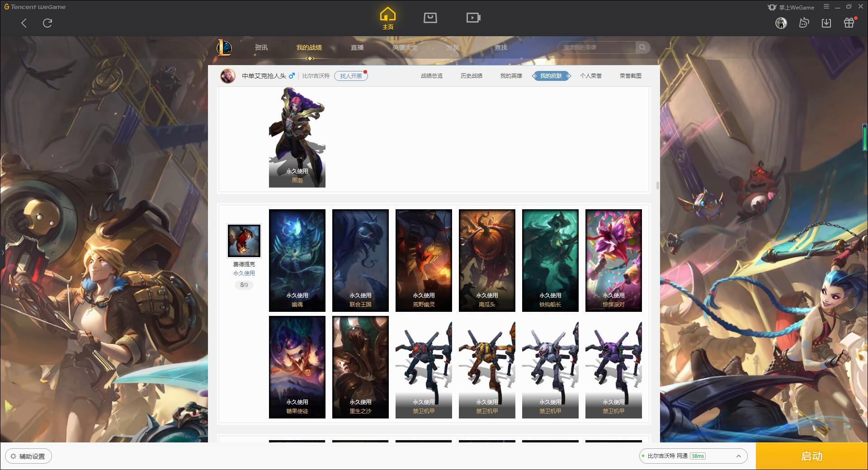868x470 pixels.
Task: Open the 铁钩船长 skin card
Action: [550, 260]
